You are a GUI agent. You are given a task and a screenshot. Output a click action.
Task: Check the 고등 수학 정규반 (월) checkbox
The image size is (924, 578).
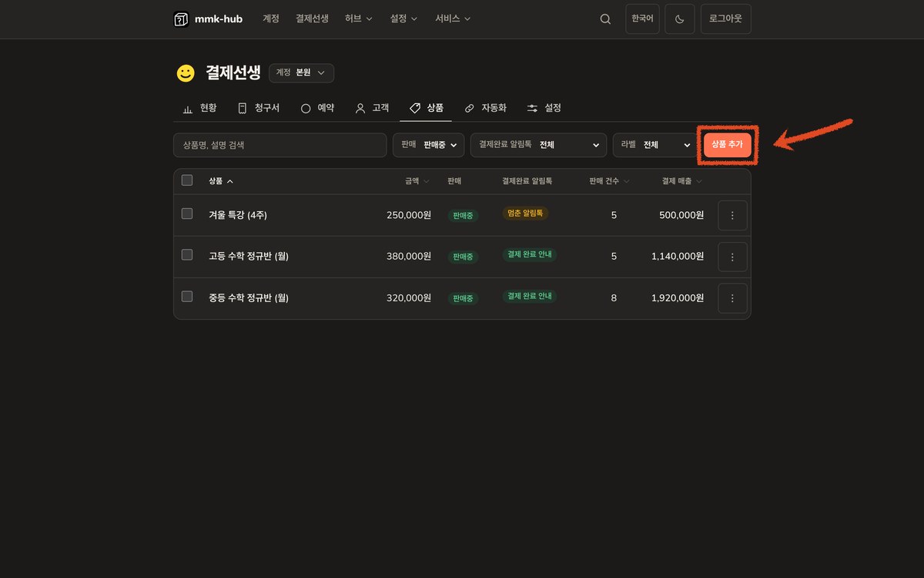187,254
